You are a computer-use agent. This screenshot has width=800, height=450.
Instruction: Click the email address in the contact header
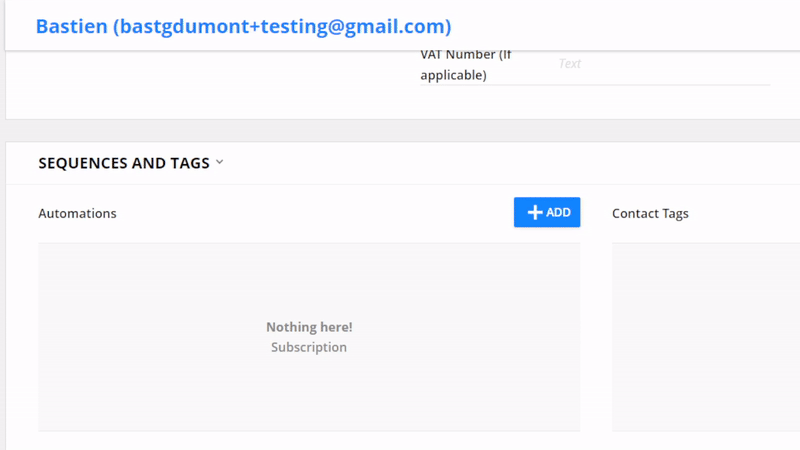tap(285, 26)
